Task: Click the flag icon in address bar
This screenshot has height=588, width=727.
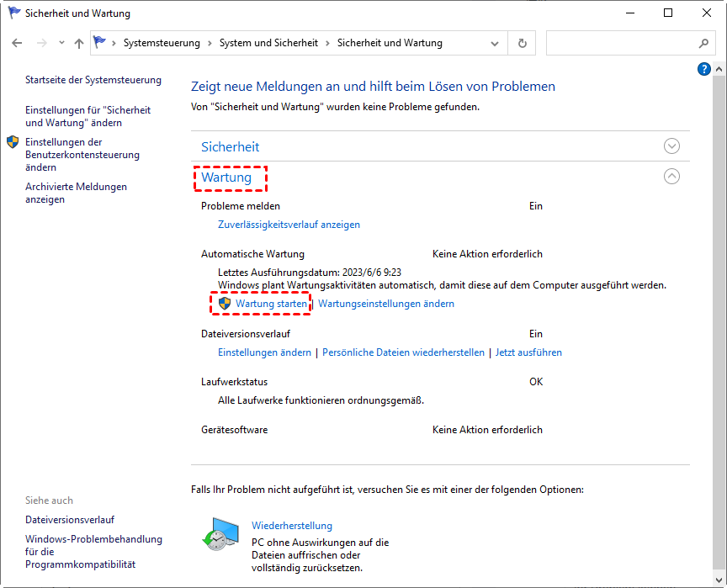Action: [99, 42]
